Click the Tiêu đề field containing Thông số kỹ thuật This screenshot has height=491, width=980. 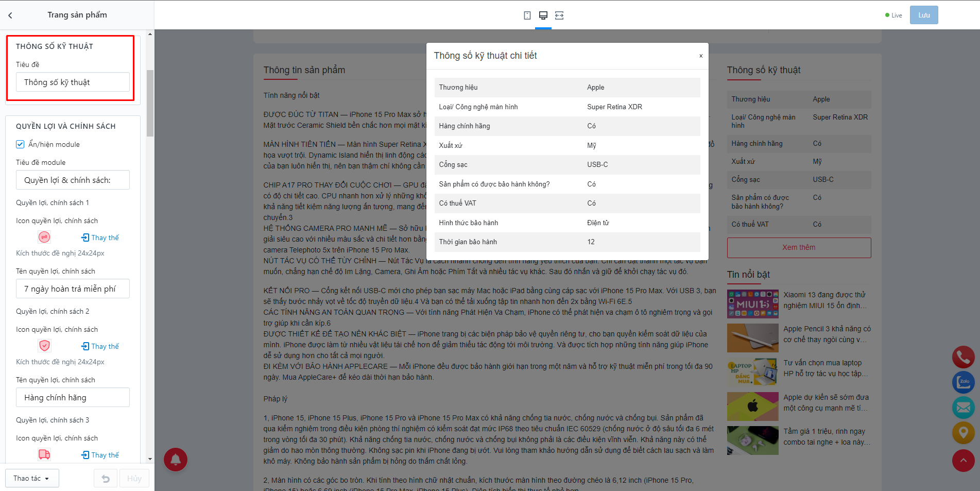73,82
